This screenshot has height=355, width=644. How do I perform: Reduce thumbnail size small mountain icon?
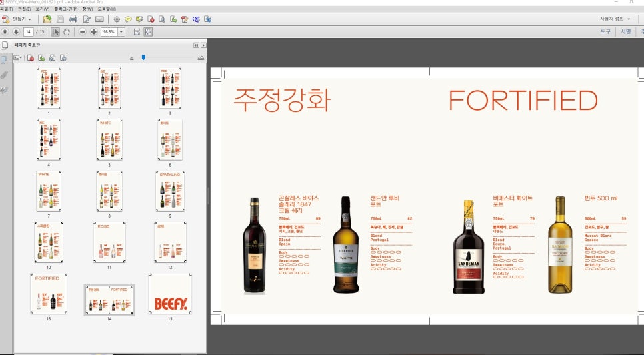[x=132, y=58]
